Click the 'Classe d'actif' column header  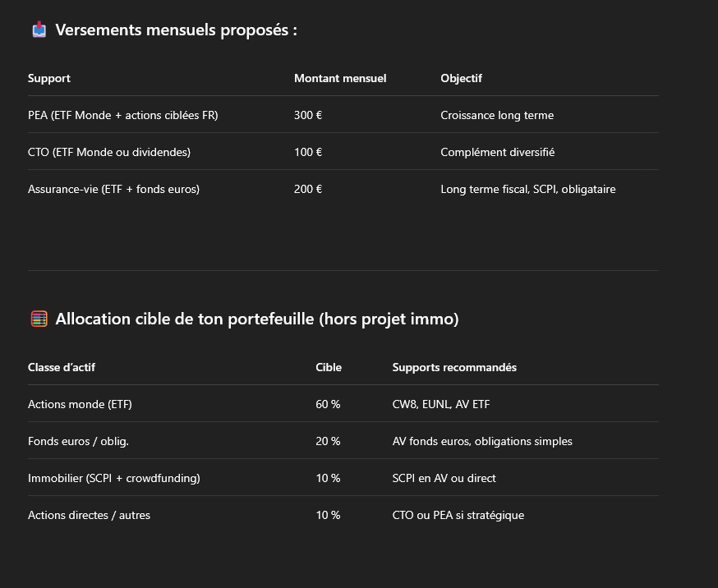62,367
